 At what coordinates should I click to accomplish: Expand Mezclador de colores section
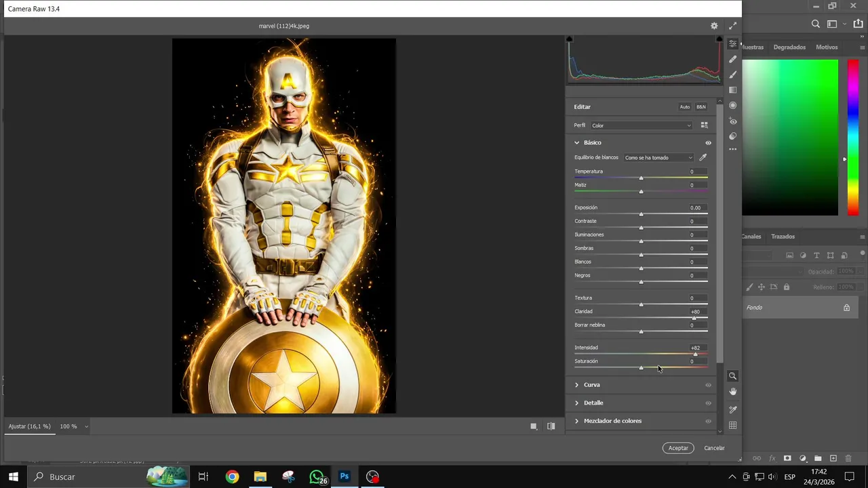pyautogui.click(x=577, y=421)
